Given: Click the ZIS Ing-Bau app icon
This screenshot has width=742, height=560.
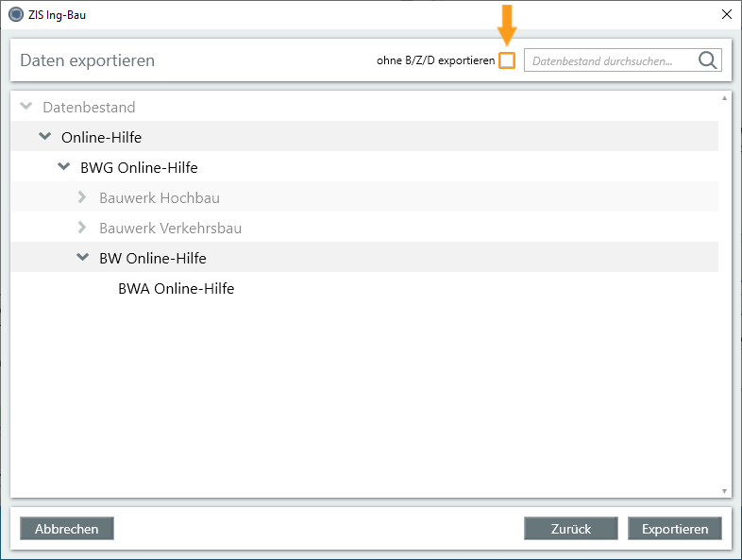Looking at the screenshot, I should [x=15, y=14].
